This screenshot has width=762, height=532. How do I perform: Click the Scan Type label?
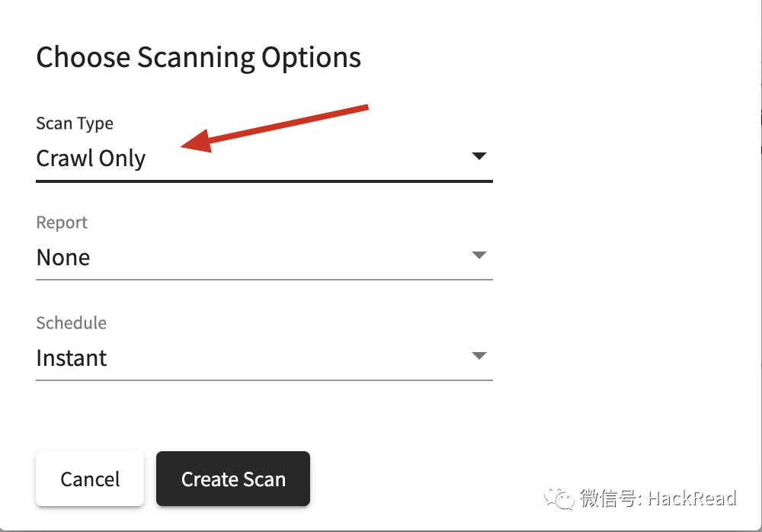point(75,124)
